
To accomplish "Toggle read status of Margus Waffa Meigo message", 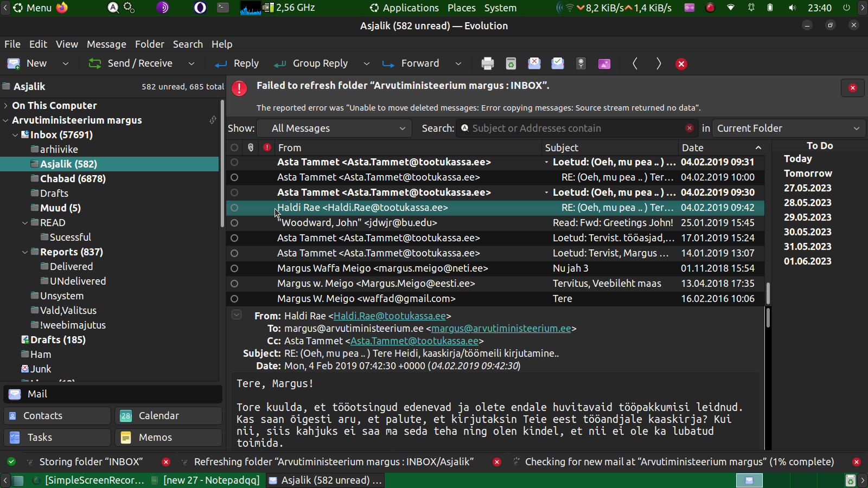I will (x=234, y=268).
